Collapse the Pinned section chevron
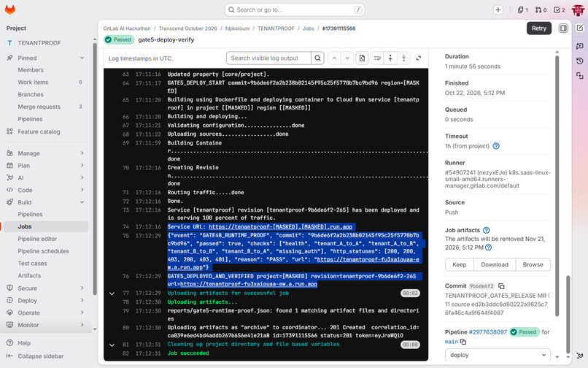Image resolution: width=588 pixels, height=368 pixels. point(82,58)
